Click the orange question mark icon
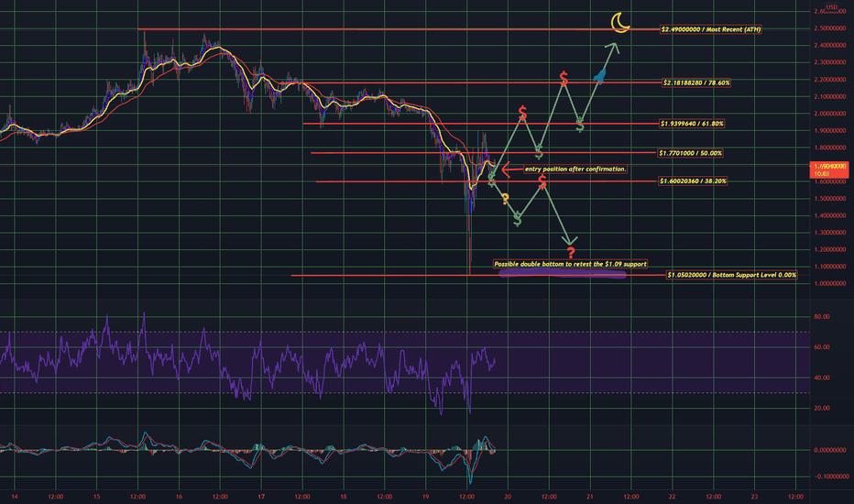The image size is (854, 504). 505,199
